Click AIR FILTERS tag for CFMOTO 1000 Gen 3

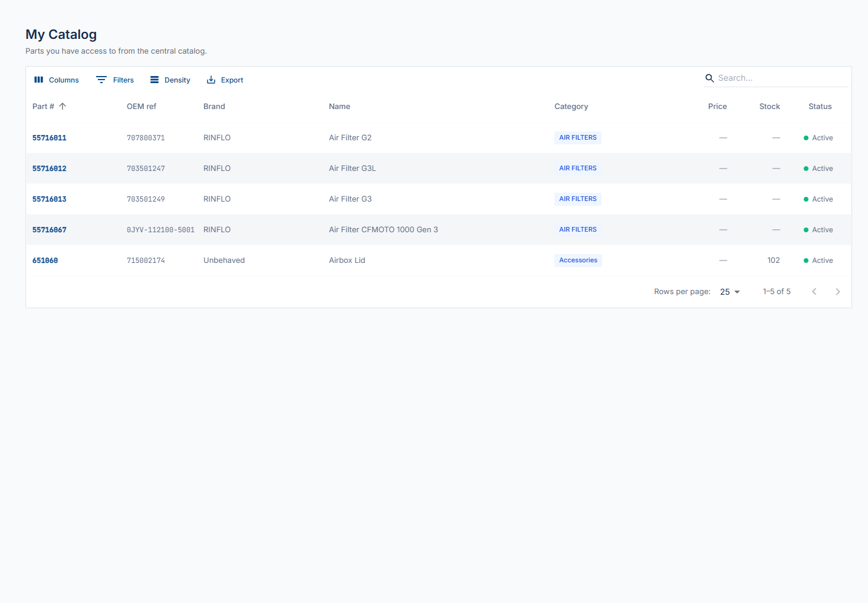[x=578, y=229]
